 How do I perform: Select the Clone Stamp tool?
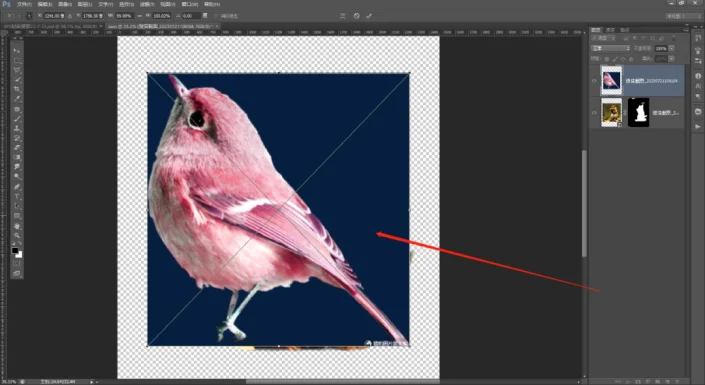pos(17,129)
